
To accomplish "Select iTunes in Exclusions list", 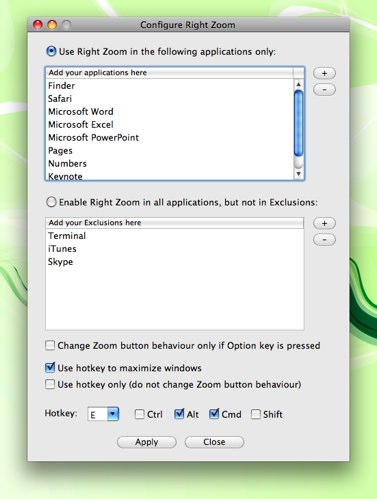I will point(174,249).
